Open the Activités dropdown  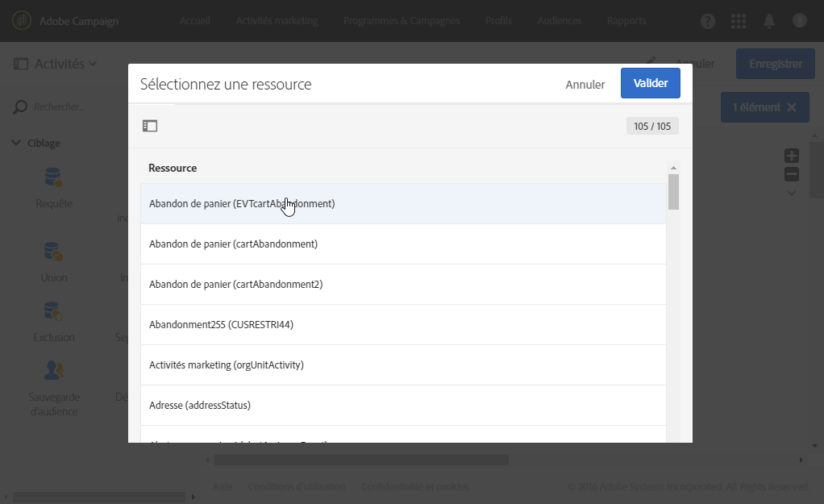pyautogui.click(x=56, y=64)
